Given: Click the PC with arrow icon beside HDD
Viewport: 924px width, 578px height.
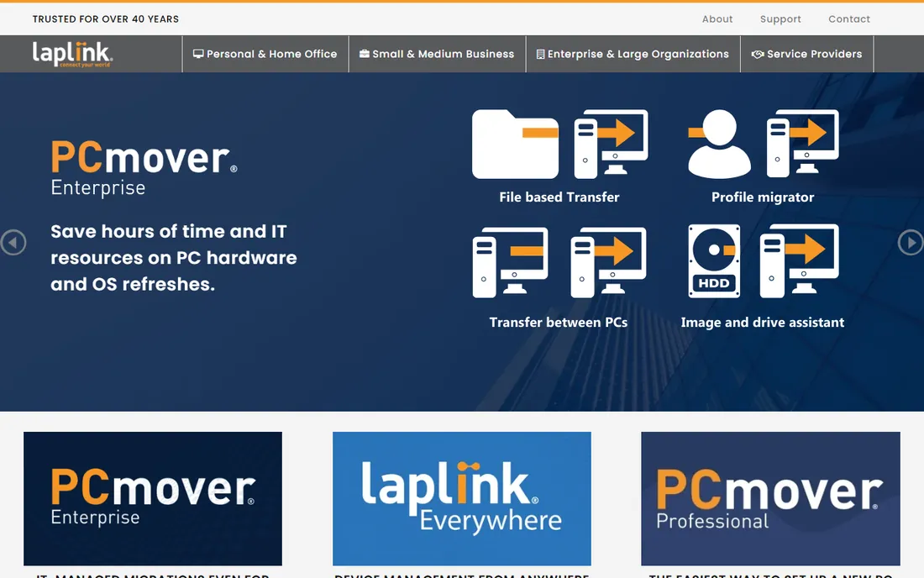Looking at the screenshot, I should pos(799,261).
